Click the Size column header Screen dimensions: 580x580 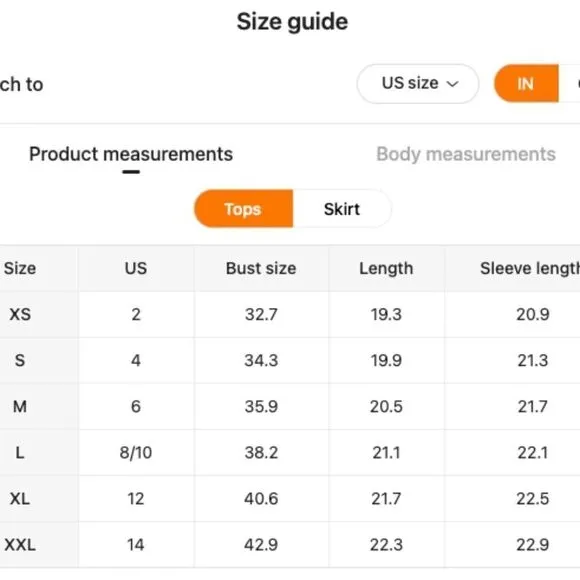pos(20,268)
